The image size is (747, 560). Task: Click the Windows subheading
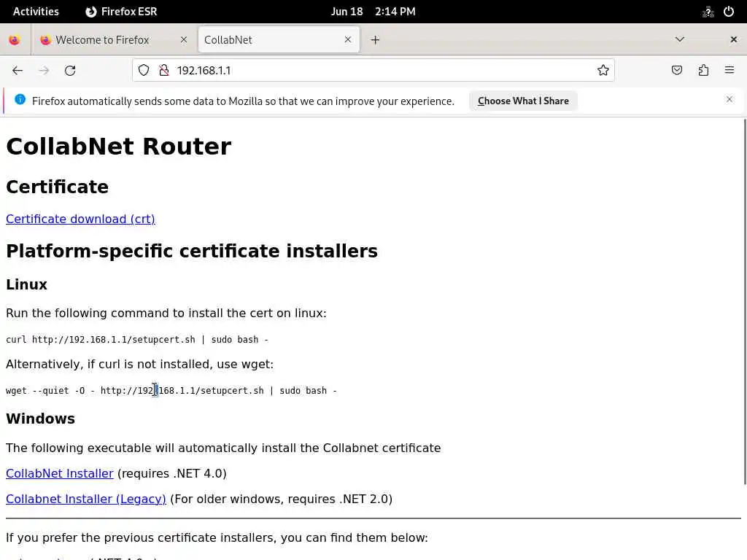(41, 419)
